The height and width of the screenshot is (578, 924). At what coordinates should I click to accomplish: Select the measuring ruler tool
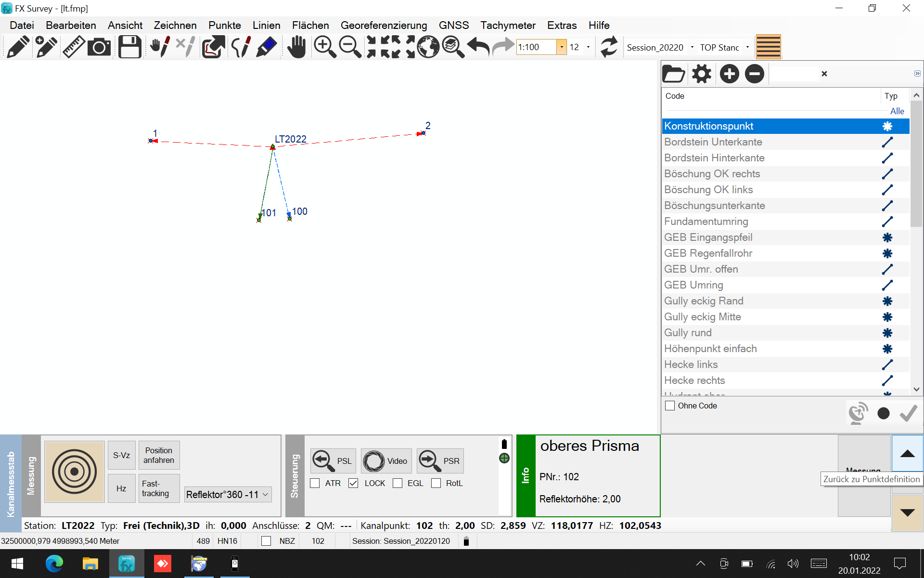[x=74, y=47]
